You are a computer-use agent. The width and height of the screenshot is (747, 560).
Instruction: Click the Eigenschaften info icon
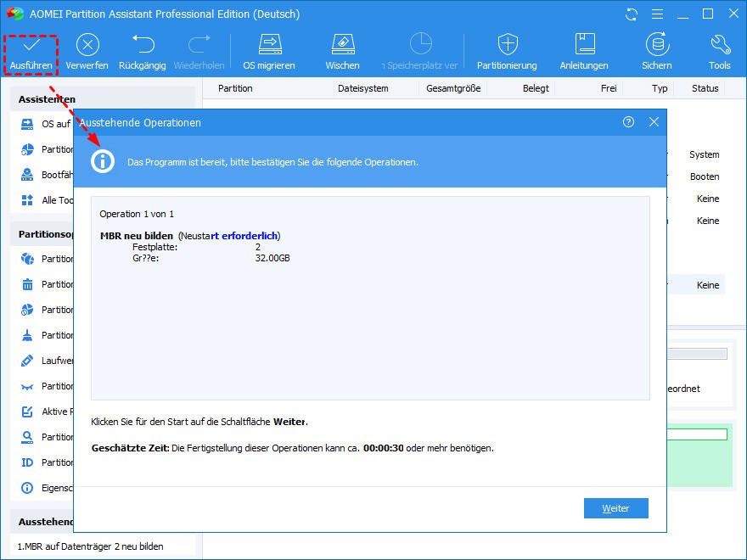27,488
